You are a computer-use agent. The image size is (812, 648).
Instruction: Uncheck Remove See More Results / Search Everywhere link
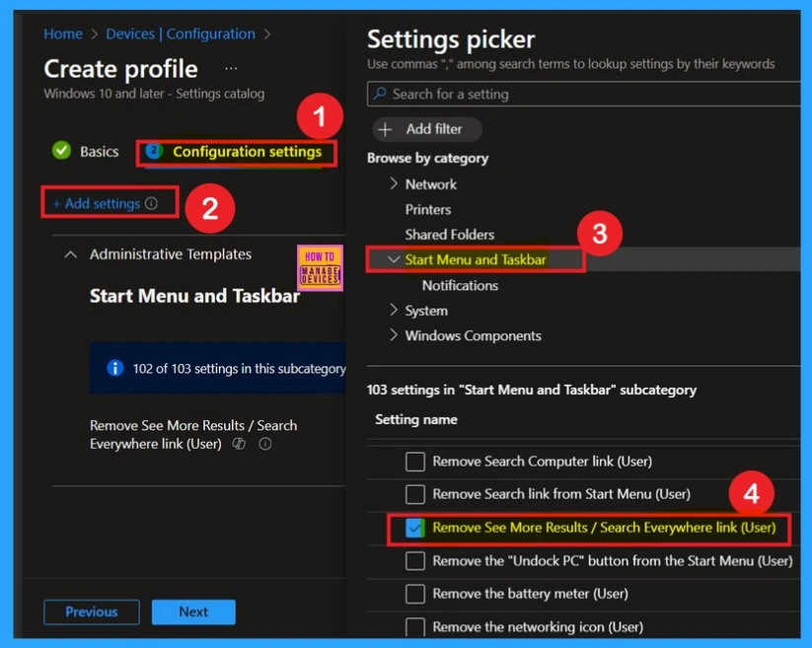pyautogui.click(x=413, y=528)
